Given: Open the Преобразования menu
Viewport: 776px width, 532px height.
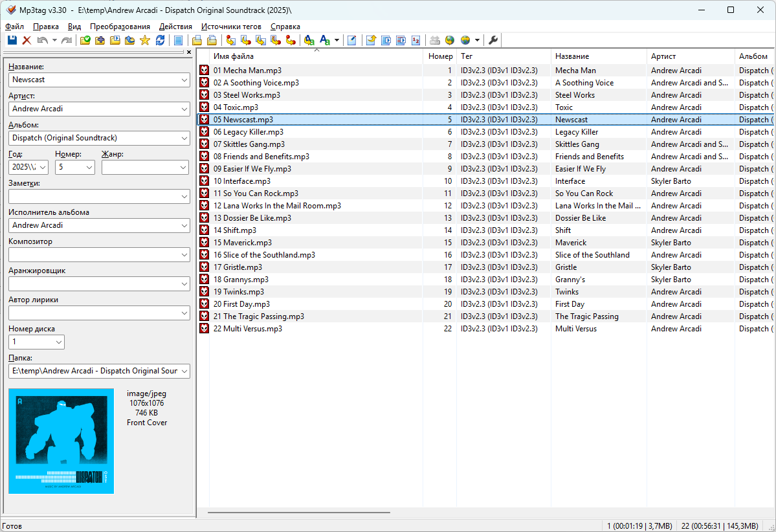Looking at the screenshot, I should click(120, 27).
